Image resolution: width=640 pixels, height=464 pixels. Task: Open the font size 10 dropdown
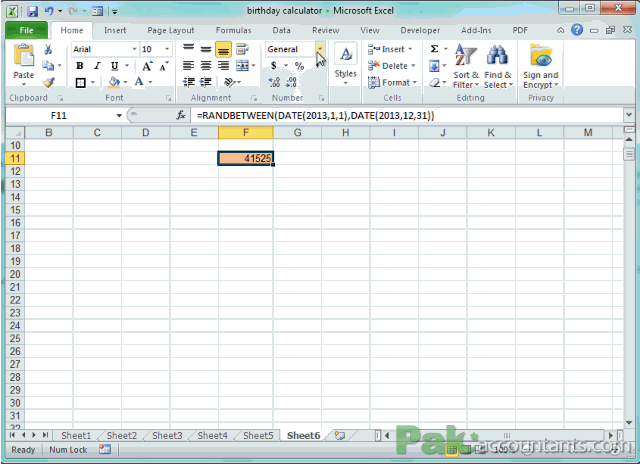pos(167,49)
